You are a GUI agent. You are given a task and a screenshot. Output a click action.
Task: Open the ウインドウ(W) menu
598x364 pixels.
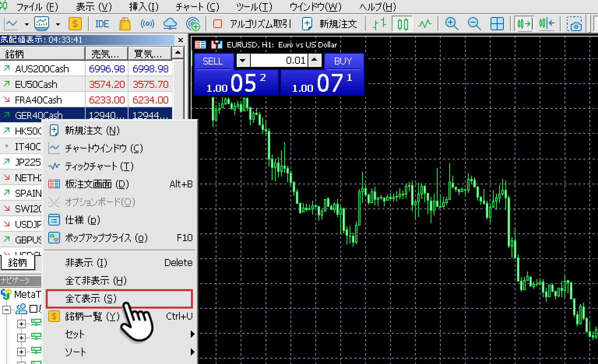(315, 7)
